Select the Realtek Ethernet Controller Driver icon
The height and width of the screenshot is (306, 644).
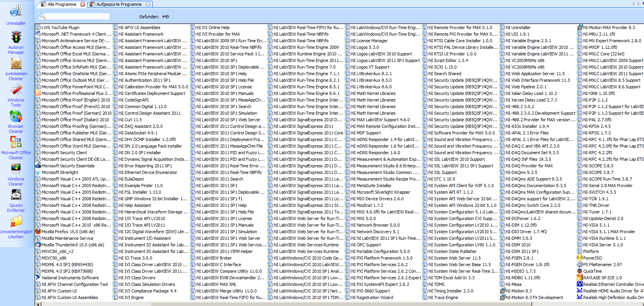click(580, 284)
